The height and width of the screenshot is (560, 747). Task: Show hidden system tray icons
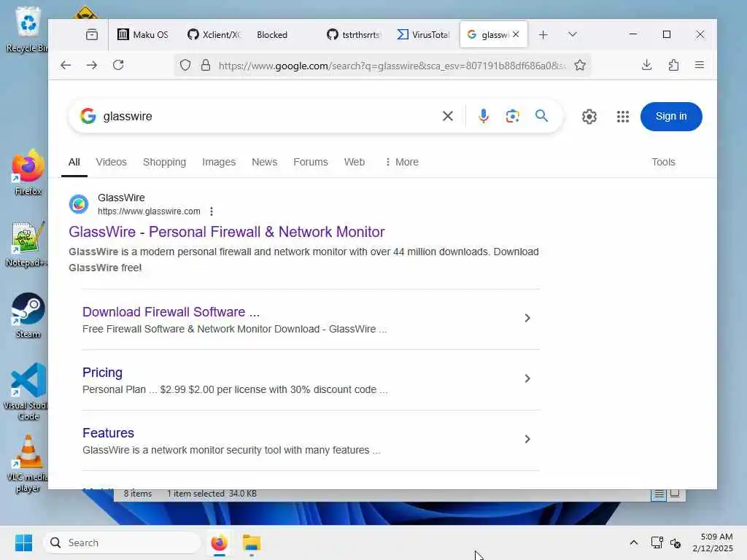pyautogui.click(x=634, y=542)
